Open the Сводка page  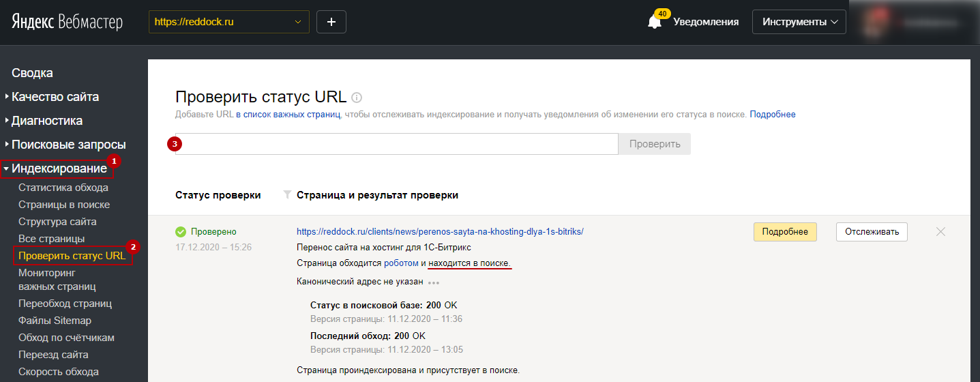pos(32,73)
